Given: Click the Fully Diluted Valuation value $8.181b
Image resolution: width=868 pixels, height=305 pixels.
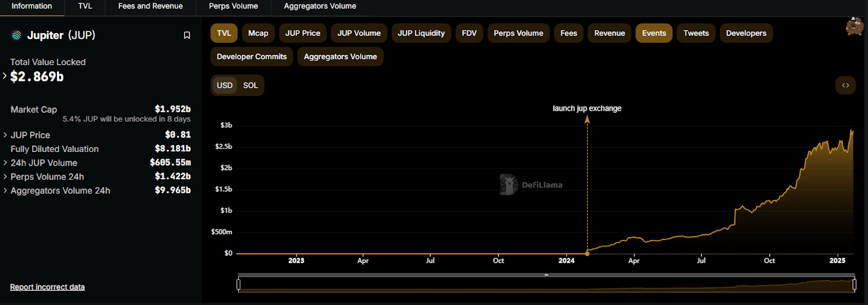Looking at the screenshot, I should 173,149.
